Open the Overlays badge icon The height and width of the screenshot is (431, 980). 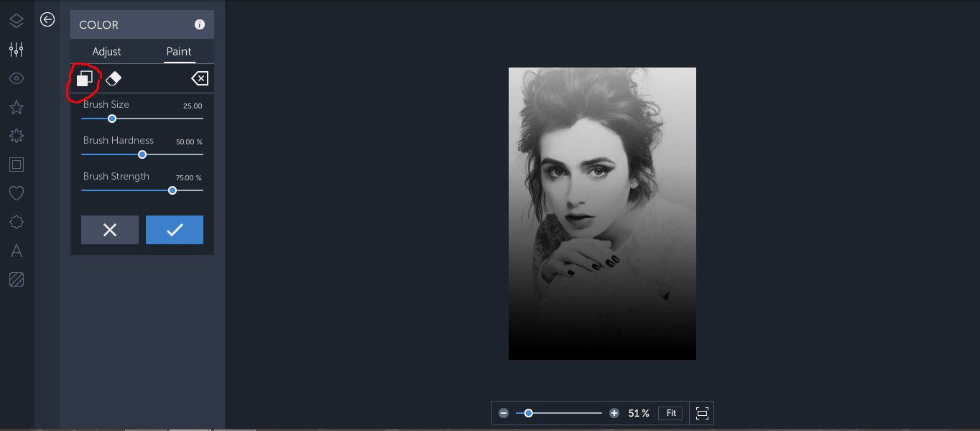tap(16, 222)
